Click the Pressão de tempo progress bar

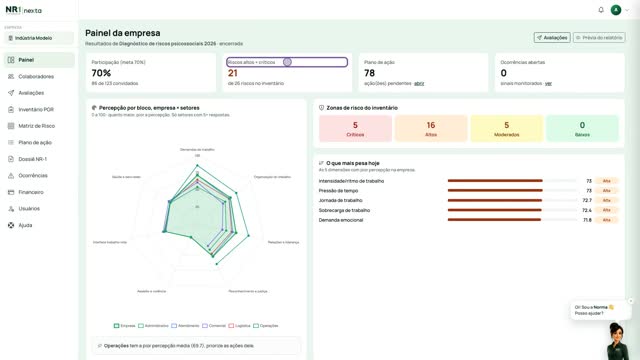coord(512,190)
